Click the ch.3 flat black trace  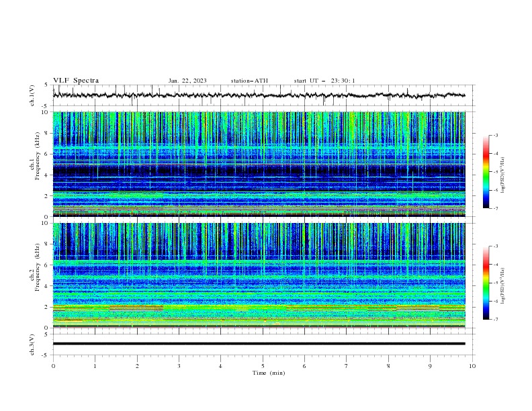point(259,344)
